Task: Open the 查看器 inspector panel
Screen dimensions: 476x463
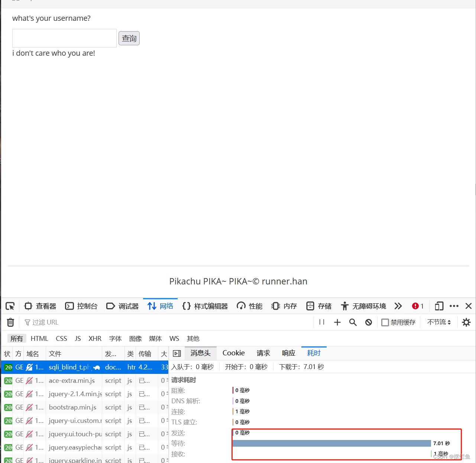Action: click(40, 306)
